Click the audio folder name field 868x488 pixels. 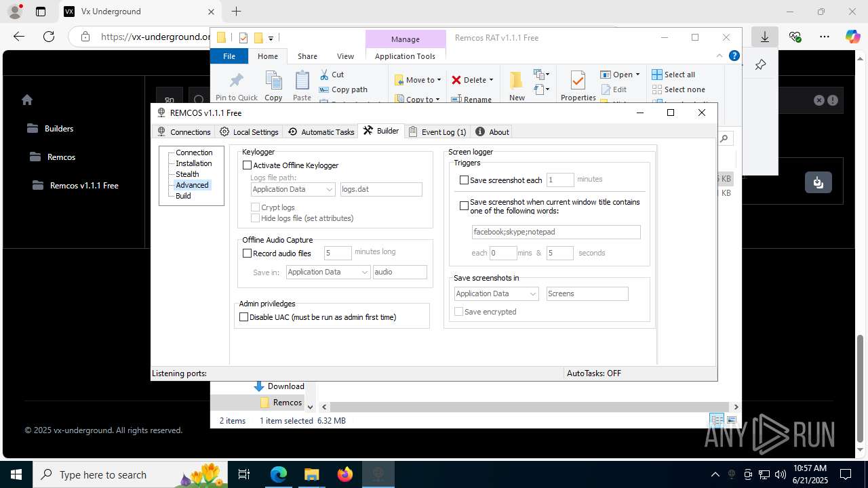click(400, 272)
